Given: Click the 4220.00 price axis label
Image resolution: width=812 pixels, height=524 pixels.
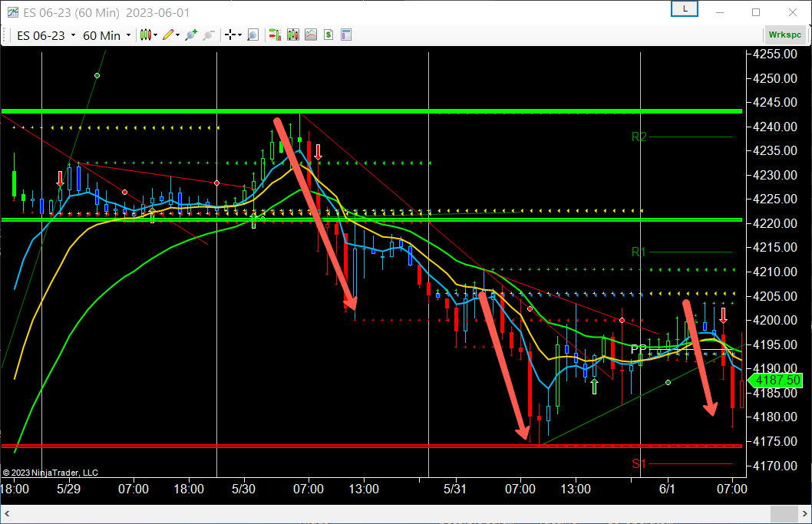Looking at the screenshot, I should point(774,223).
